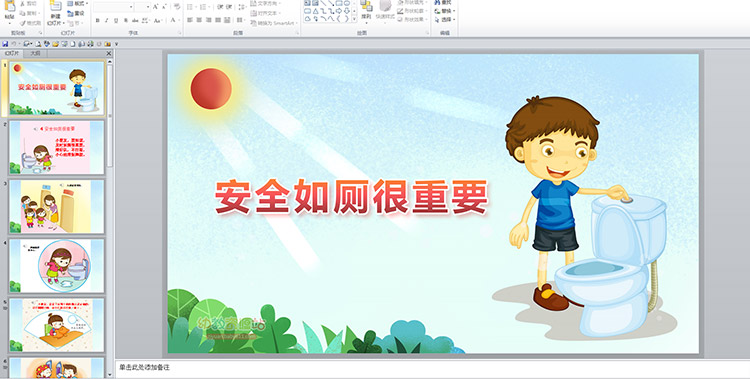Open the font color dropdown
This screenshot has height=379, width=750.
pos(179,21)
